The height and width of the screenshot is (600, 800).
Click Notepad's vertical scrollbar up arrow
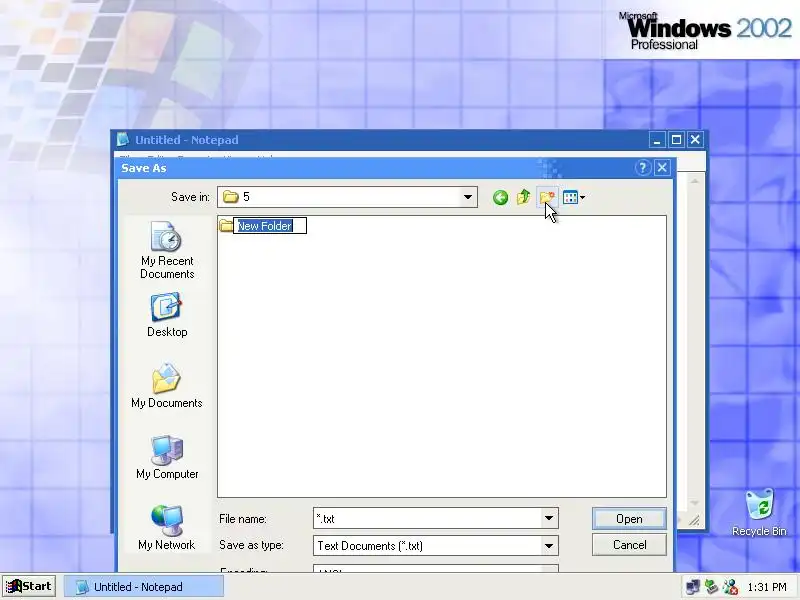(694, 181)
